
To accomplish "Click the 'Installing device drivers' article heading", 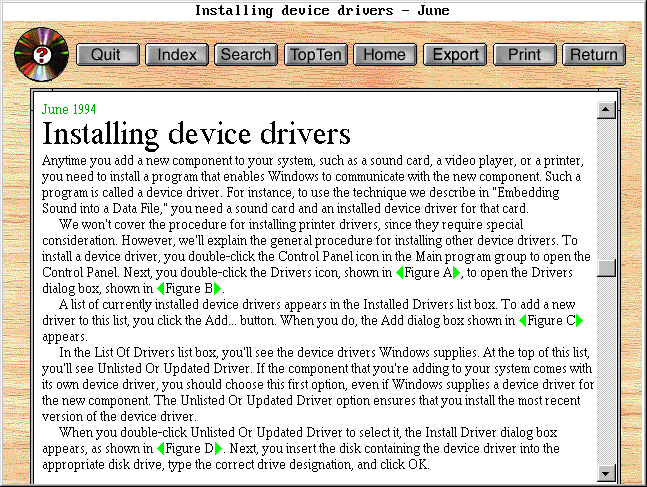I will (x=196, y=135).
